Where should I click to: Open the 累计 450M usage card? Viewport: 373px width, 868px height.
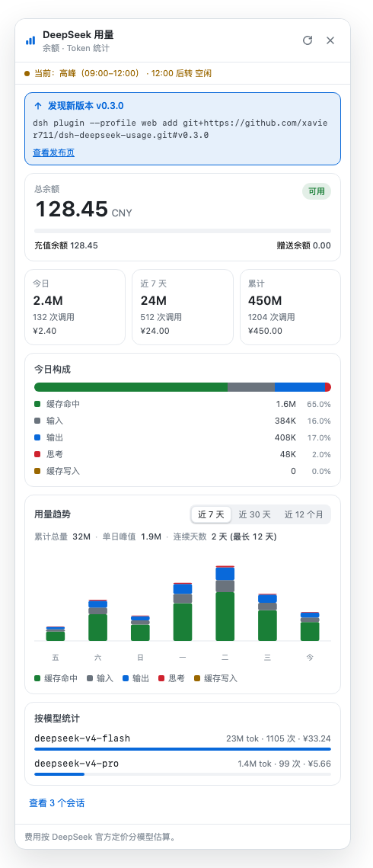click(x=290, y=307)
